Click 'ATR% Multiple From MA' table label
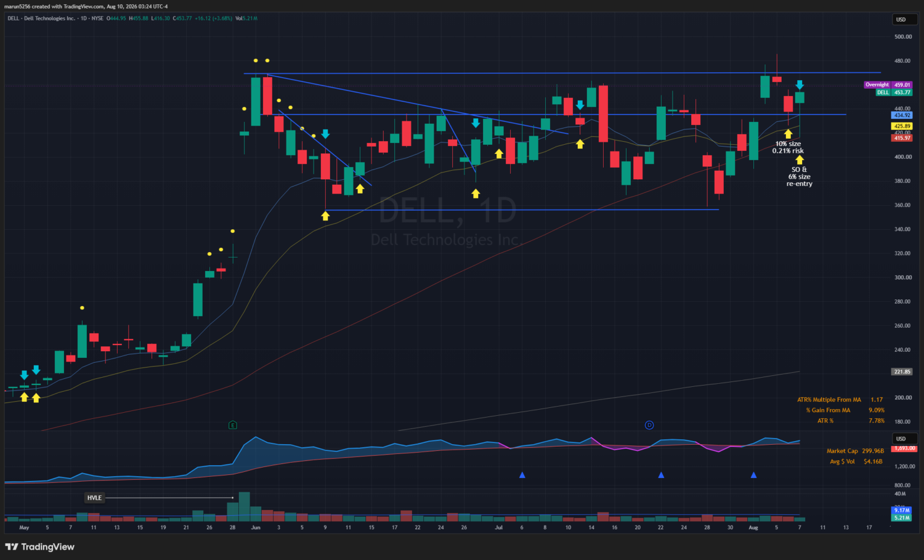 pyautogui.click(x=829, y=400)
